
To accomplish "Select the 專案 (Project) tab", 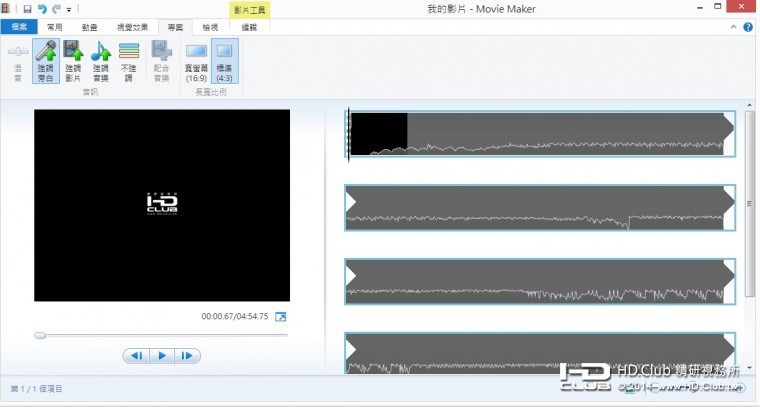I will [x=175, y=27].
